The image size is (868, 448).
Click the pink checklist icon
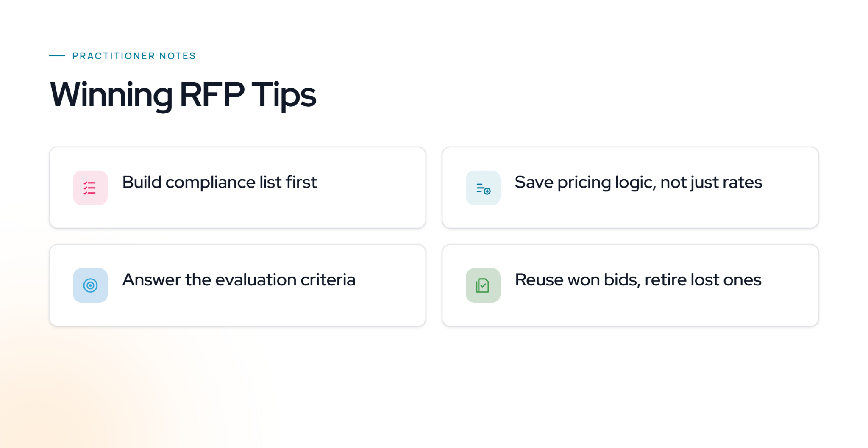tap(90, 188)
